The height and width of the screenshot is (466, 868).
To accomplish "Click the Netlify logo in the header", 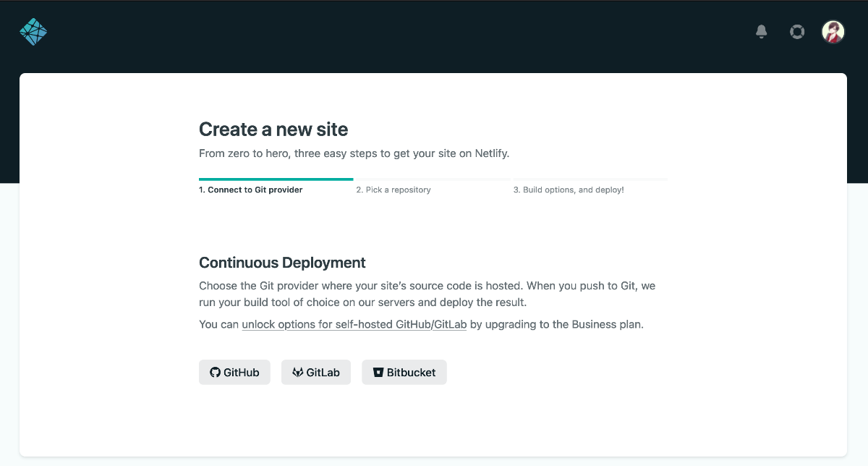I will (x=33, y=32).
